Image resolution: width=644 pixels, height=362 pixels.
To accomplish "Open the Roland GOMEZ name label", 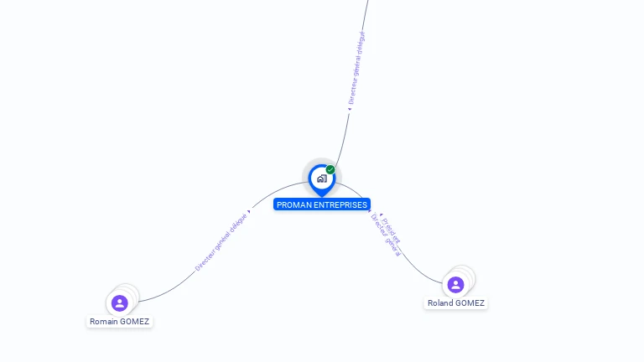I will tap(456, 303).
